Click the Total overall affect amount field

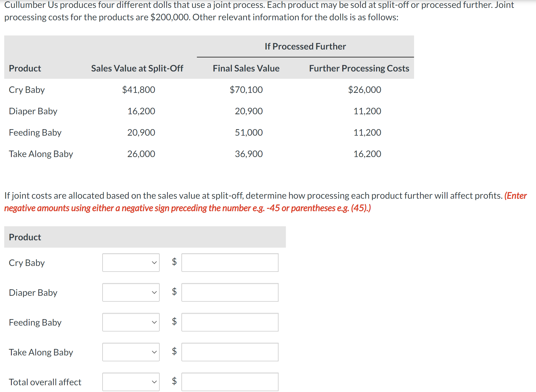coord(230,382)
